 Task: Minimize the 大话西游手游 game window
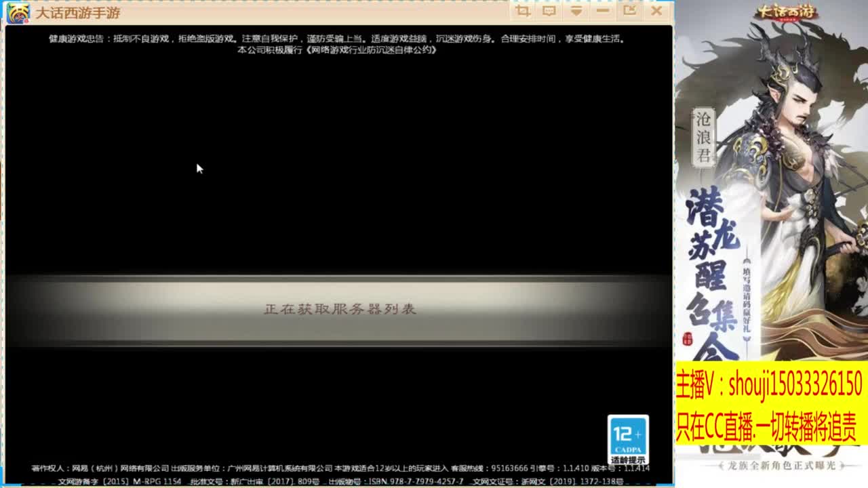603,11
